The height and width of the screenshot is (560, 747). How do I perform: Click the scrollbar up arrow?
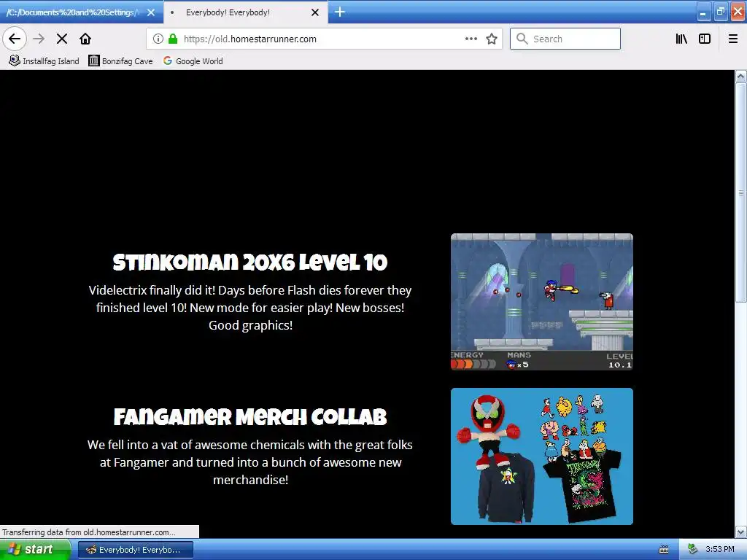pyautogui.click(x=741, y=76)
